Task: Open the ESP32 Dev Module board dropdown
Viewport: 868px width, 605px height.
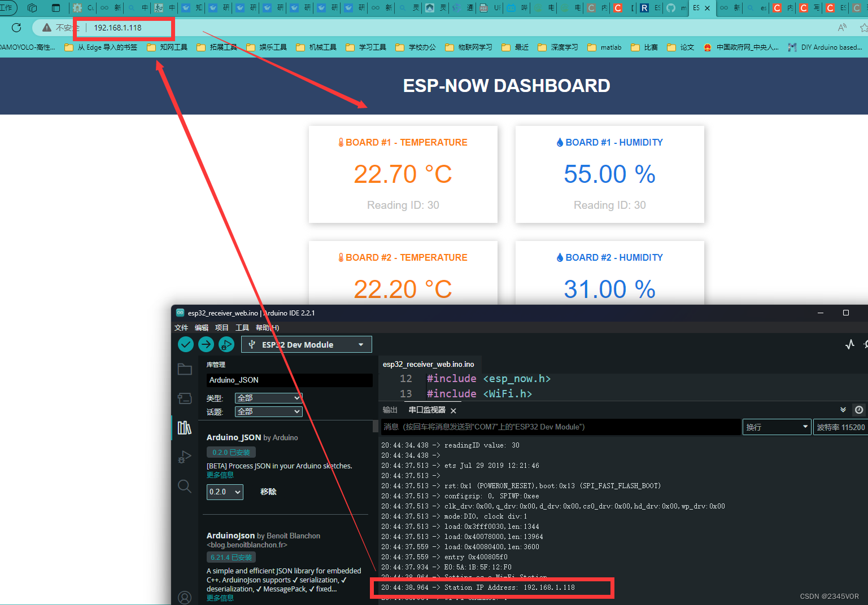Action: coord(307,344)
